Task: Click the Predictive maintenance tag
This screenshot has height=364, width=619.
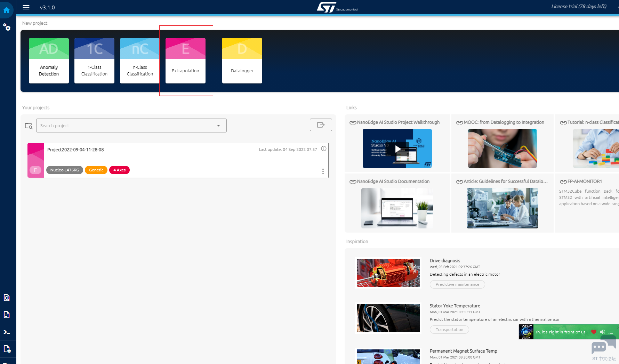Action: click(457, 284)
